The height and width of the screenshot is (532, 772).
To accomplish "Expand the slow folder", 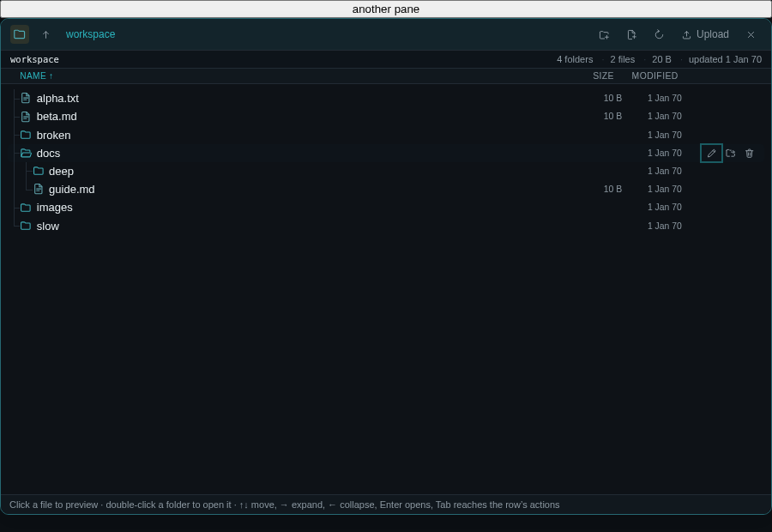I will [x=386, y=227].
